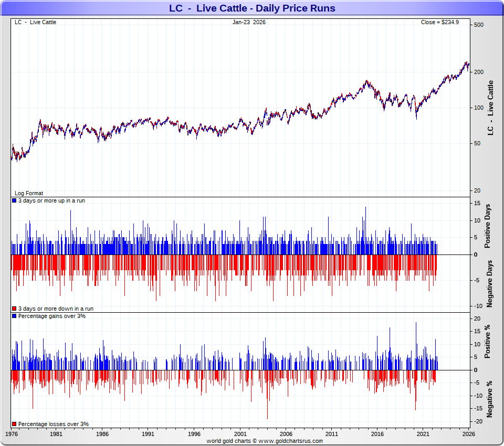Click the blue swatch beside '3 days or more up'

pos(14,201)
